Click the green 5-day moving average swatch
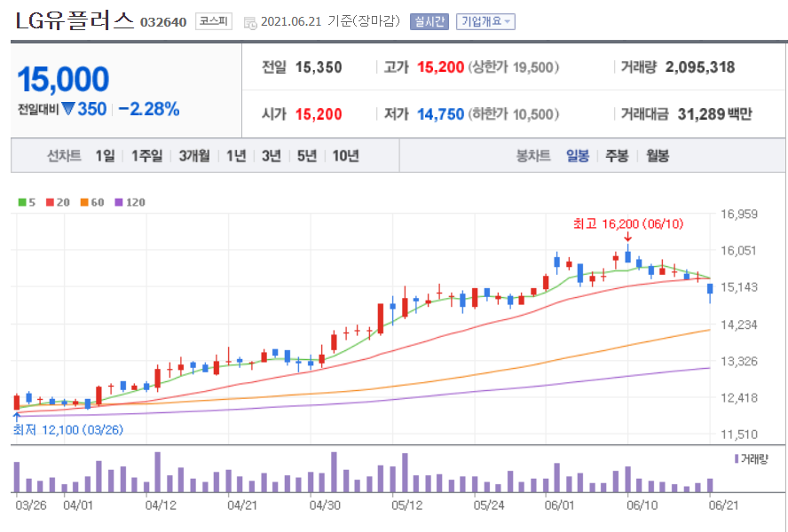 (22, 202)
